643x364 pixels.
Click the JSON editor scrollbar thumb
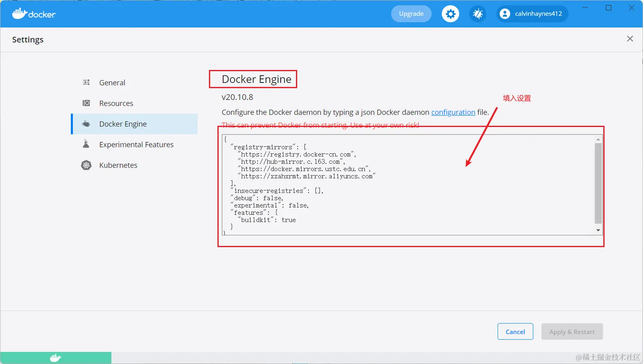tap(598, 183)
